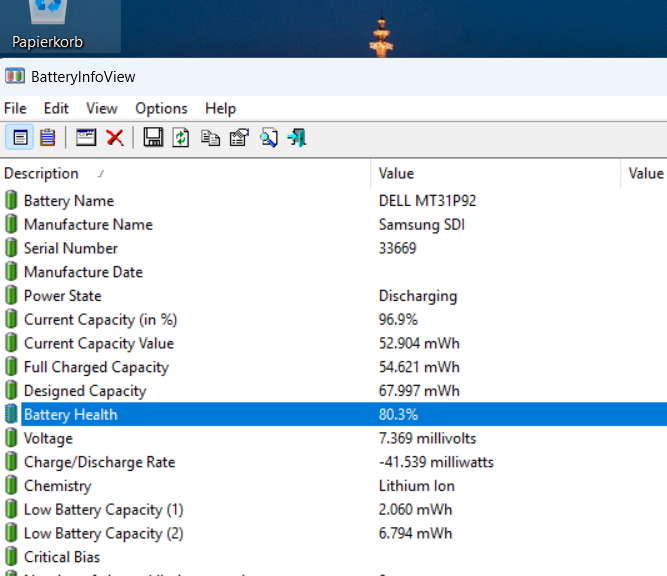Click the Show Battery Information toolbar icon
This screenshot has width=667, height=576.
[20, 138]
